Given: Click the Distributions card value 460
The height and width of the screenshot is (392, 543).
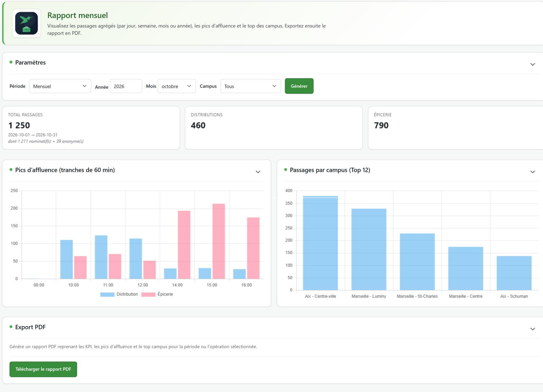Looking at the screenshot, I should pyautogui.click(x=198, y=125).
